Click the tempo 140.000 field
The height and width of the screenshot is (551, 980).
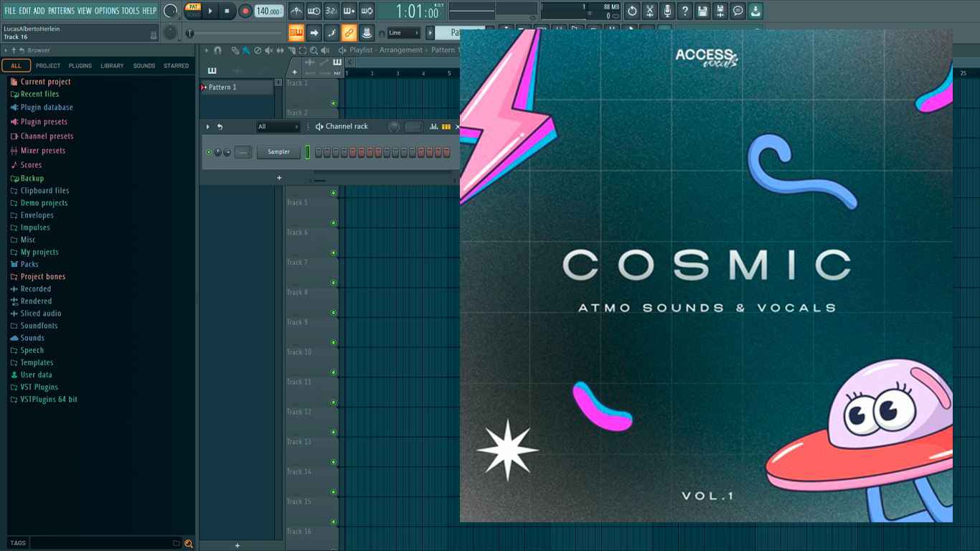269,11
